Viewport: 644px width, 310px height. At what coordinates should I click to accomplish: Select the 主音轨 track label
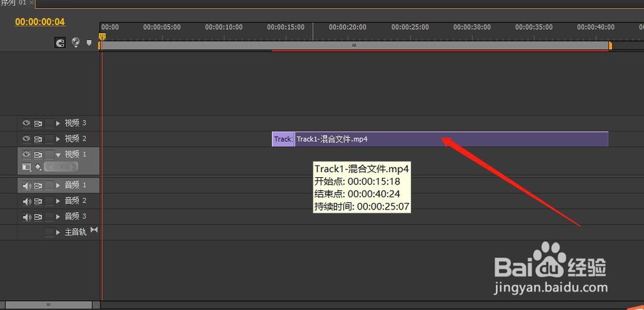[x=75, y=232]
